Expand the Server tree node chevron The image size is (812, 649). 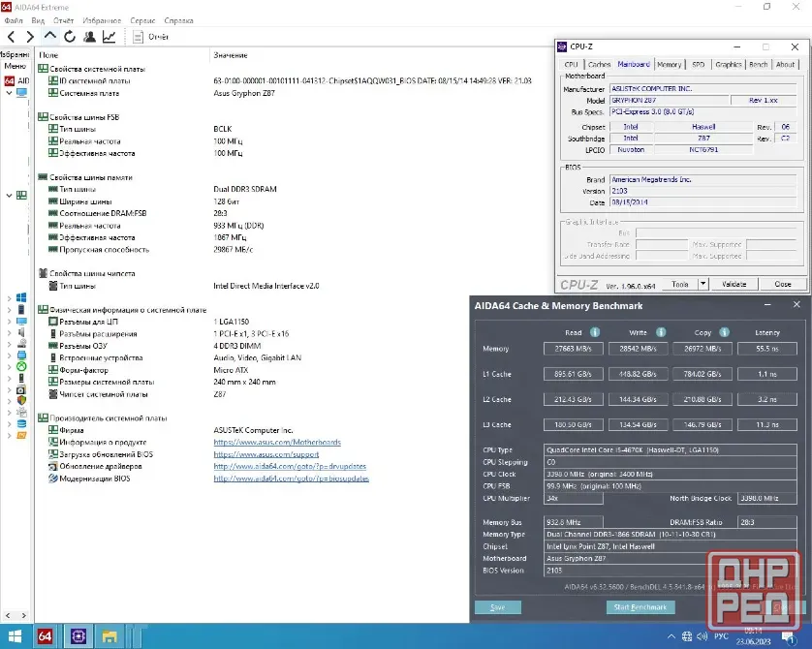9,310
